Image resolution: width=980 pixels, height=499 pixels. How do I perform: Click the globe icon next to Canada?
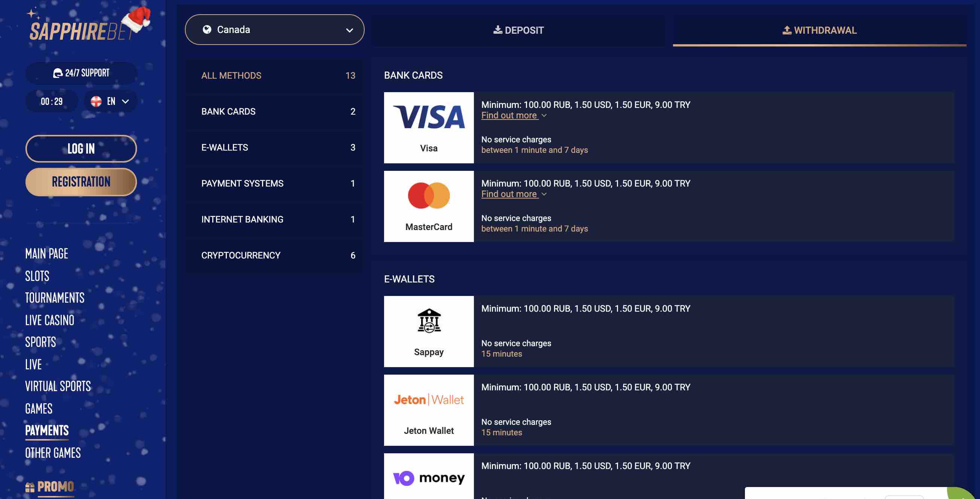pos(206,29)
